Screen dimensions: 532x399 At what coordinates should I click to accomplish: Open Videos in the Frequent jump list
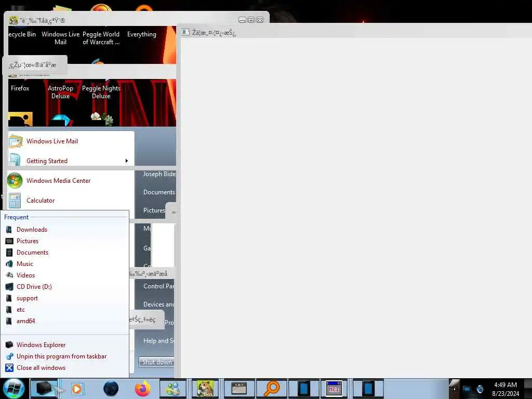click(x=25, y=275)
